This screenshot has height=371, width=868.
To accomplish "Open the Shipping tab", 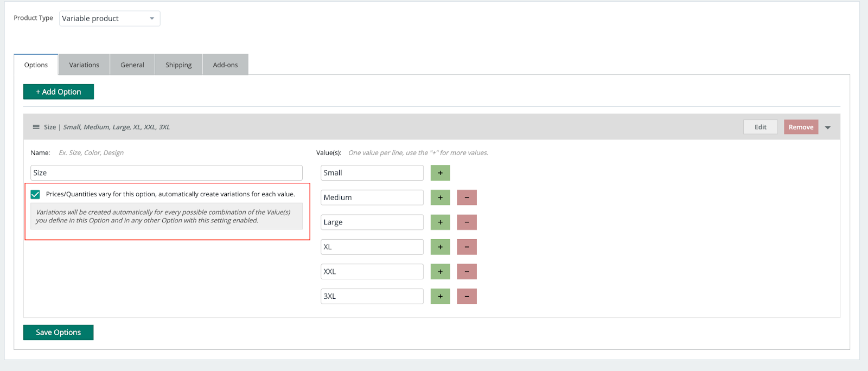I will [178, 65].
